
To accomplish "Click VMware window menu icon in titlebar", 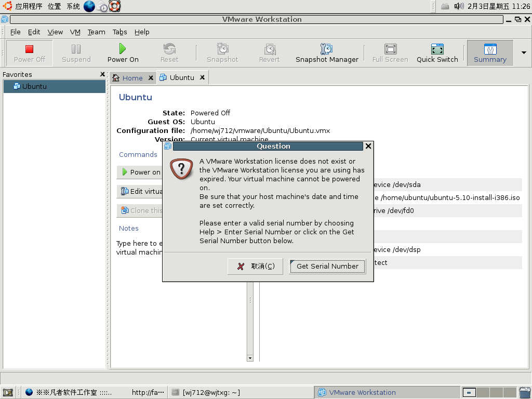I will (x=4, y=19).
